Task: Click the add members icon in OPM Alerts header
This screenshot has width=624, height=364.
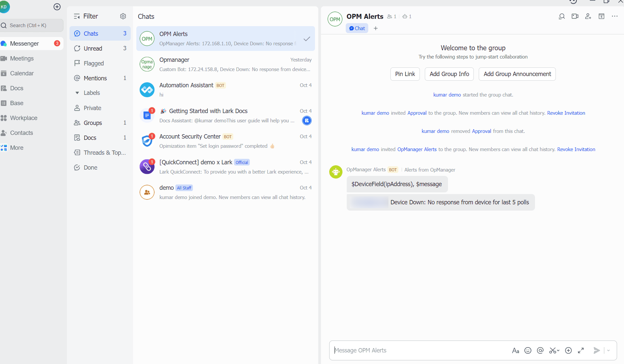Action: [588, 16]
